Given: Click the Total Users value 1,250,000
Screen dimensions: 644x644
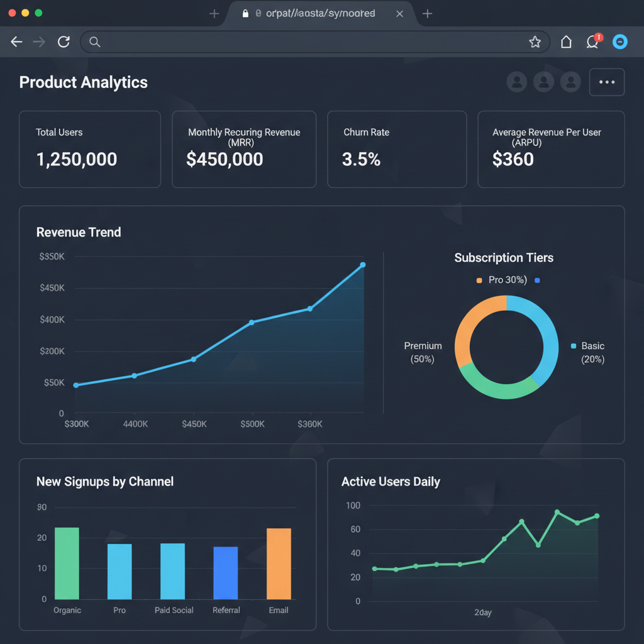Looking at the screenshot, I should click(77, 159).
